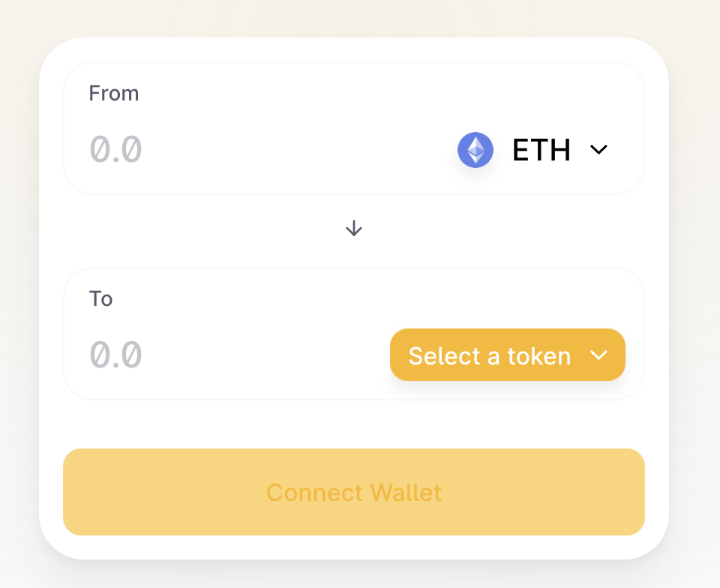Click the swap direction down arrow
720x588 pixels.
(353, 228)
